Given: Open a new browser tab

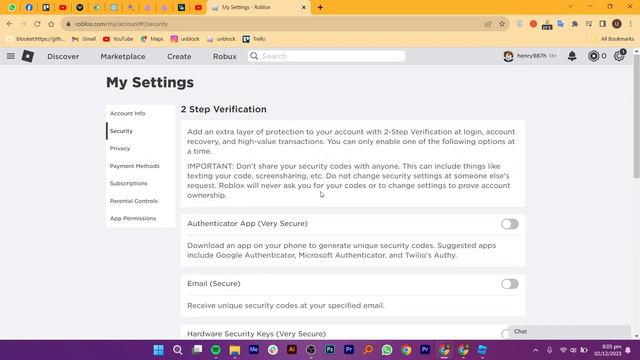Looking at the screenshot, I should 320,7.
